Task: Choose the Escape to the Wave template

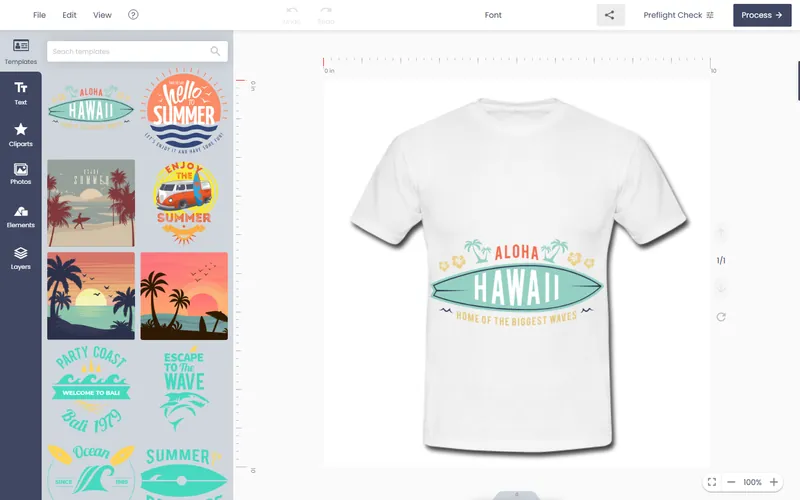Action: tap(184, 389)
